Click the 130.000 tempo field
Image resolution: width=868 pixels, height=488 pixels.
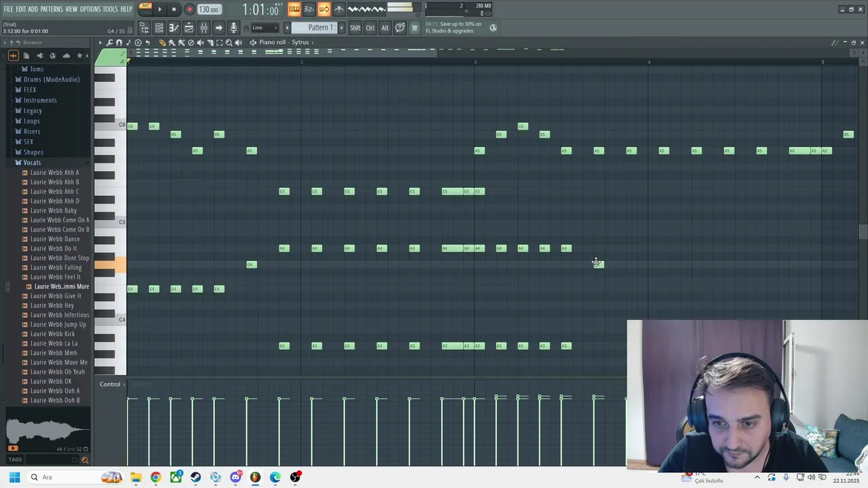coord(209,9)
